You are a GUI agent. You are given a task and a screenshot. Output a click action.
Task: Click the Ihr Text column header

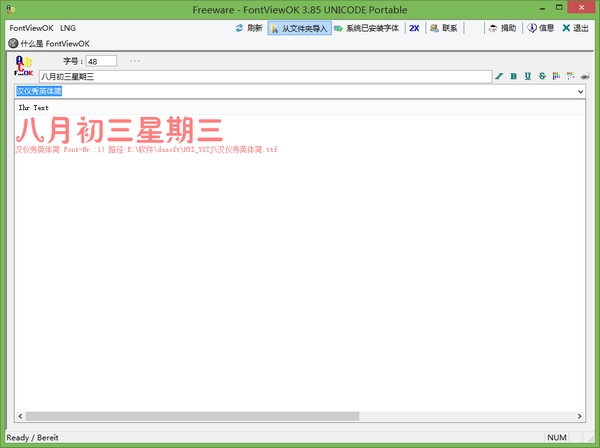[x=34, y=108]
